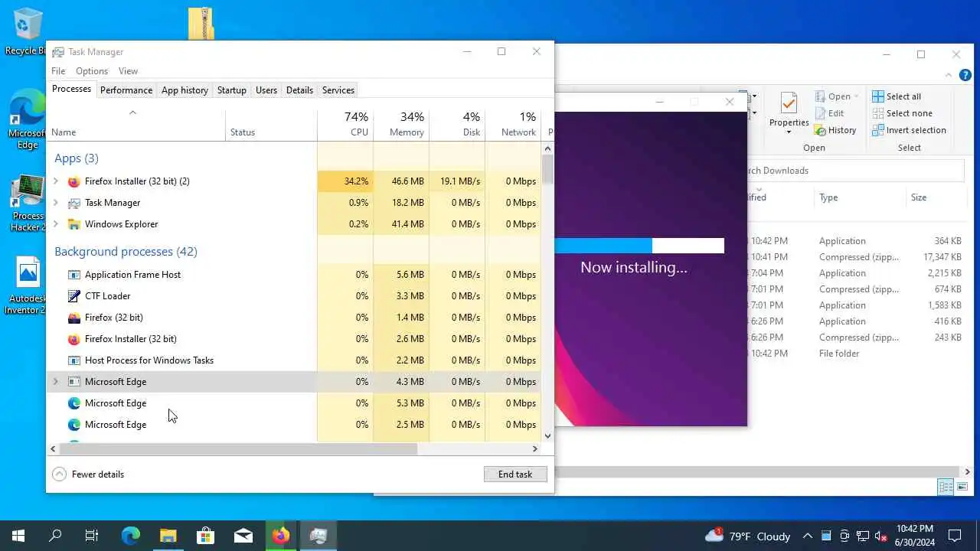Click History in the Explorer Open group
This screenshot has height=551, width=980.
click(835, 130)
